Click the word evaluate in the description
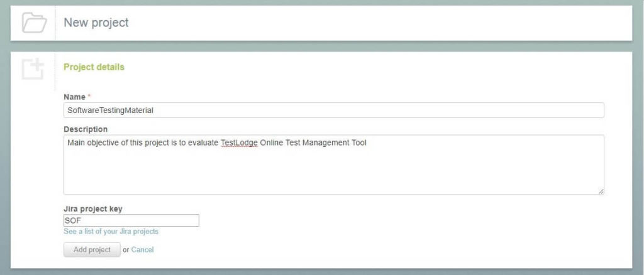 [203, 143]
